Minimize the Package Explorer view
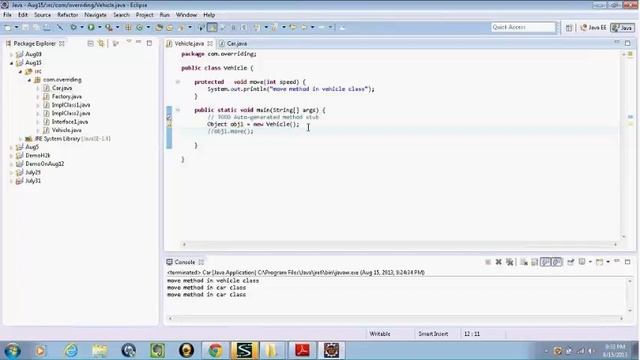The height and width of the screenshot is (360, 640). point(139,42)
